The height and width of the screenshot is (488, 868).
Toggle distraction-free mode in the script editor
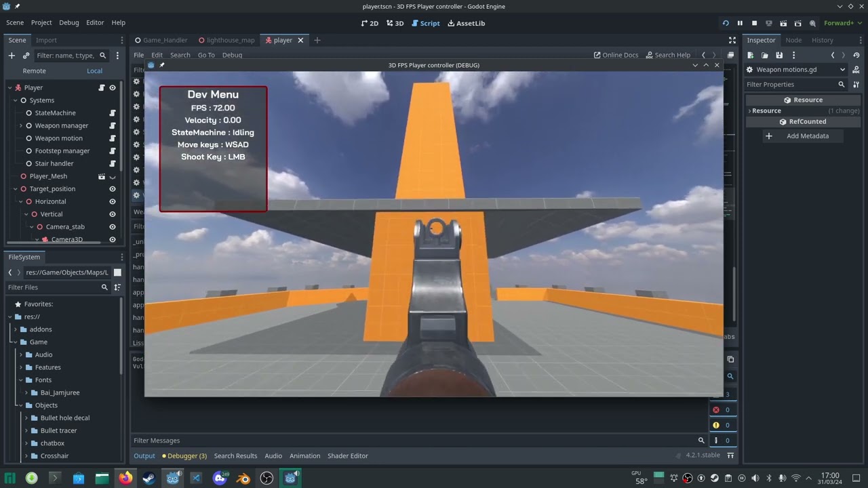point(732,40)
